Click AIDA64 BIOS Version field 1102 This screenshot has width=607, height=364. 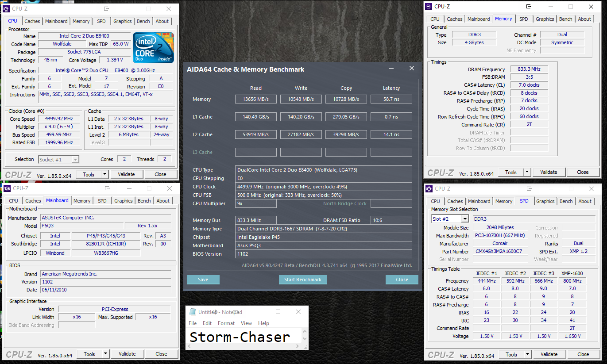point(324,254)
